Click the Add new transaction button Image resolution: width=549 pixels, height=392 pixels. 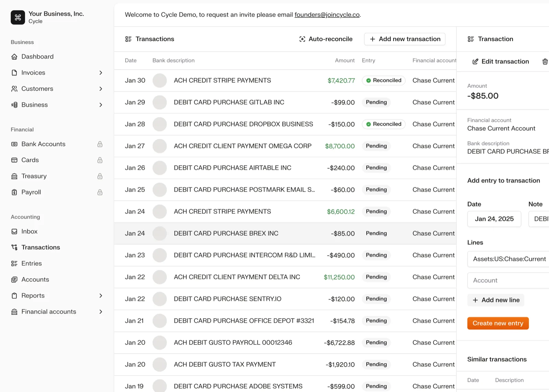(405, 39)
